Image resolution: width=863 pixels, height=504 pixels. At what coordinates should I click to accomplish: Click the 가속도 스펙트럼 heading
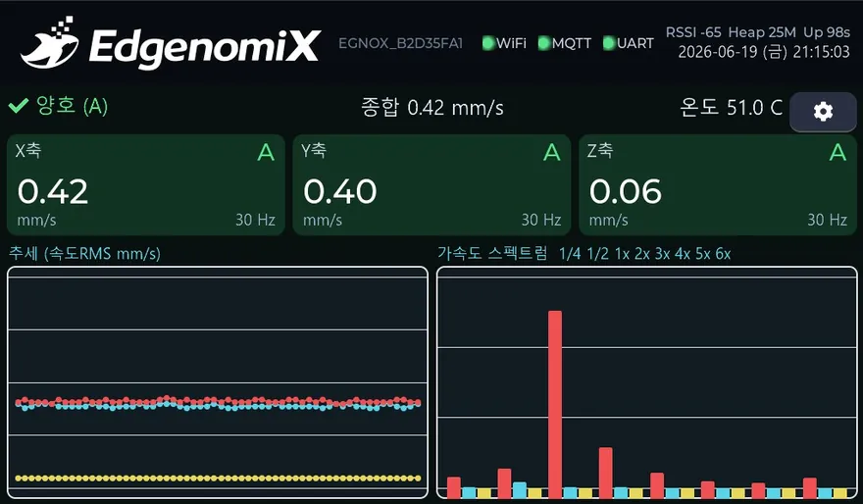pyautogui.click(x=492, y=253)
